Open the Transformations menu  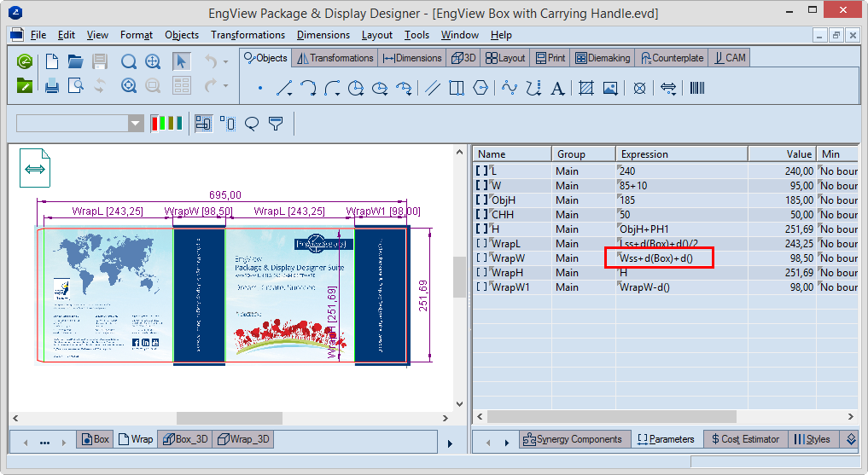pos(248,35)
